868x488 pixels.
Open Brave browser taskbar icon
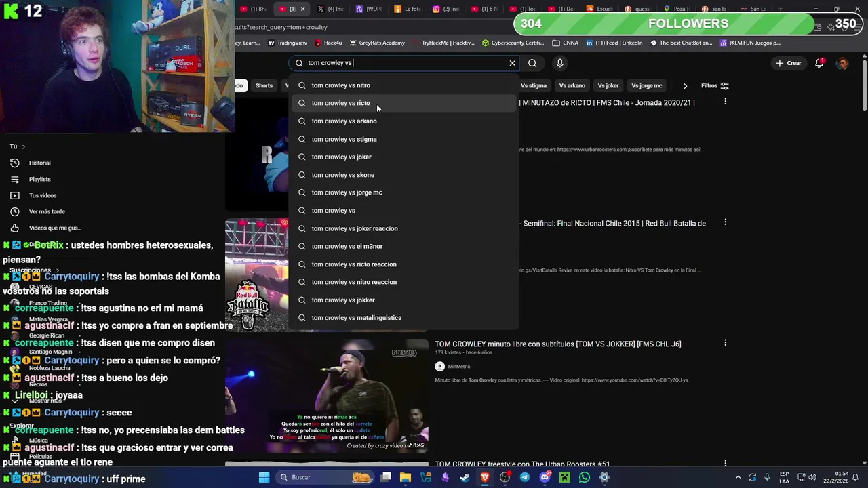485,477
